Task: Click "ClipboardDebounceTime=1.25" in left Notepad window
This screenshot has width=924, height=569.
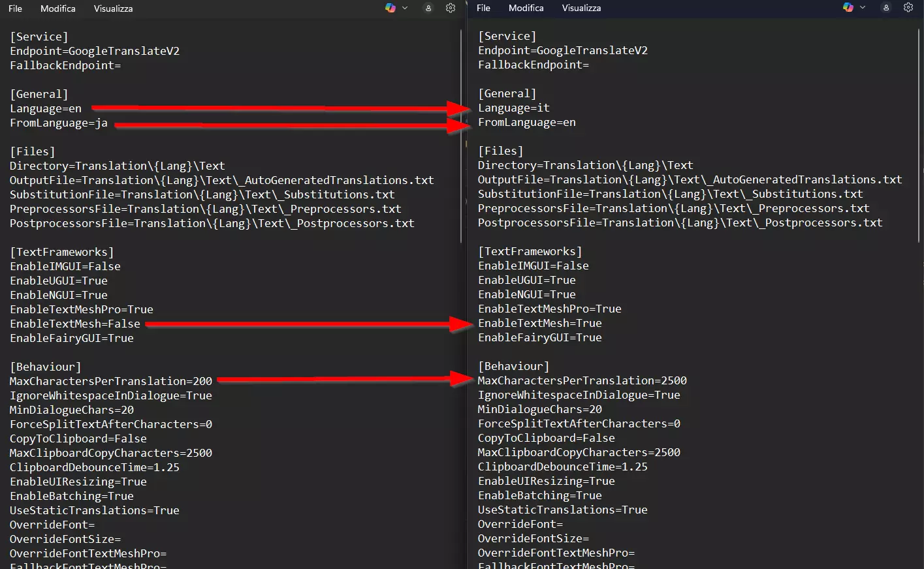Action: [x=95, y=467]
